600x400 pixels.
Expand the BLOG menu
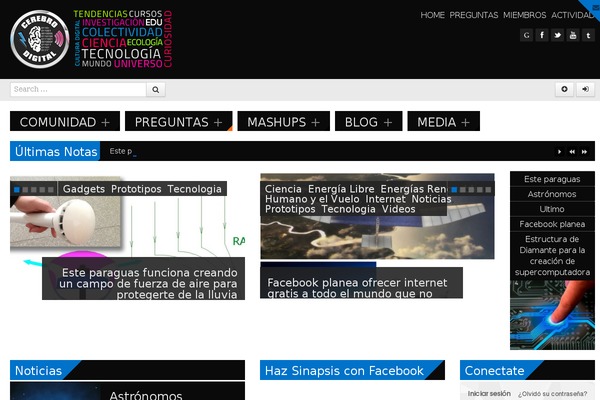[368, 121]
